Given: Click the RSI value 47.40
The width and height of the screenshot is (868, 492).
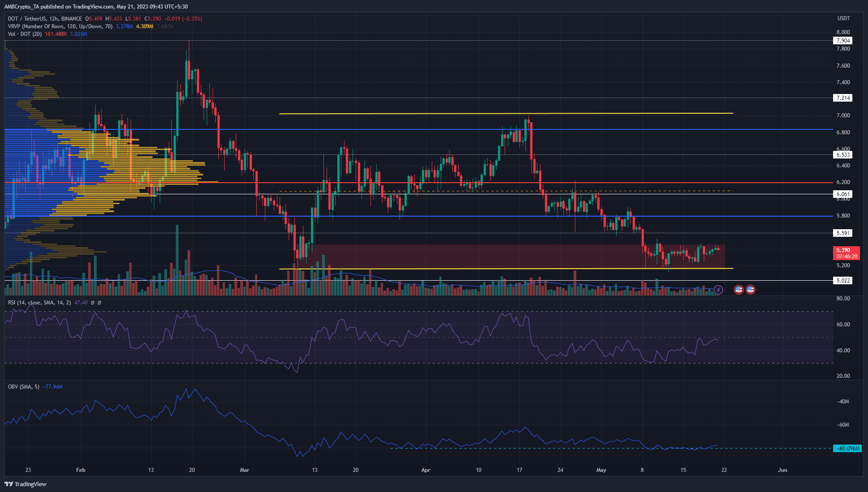Looking at the screenshot, I should coord(81,303).
